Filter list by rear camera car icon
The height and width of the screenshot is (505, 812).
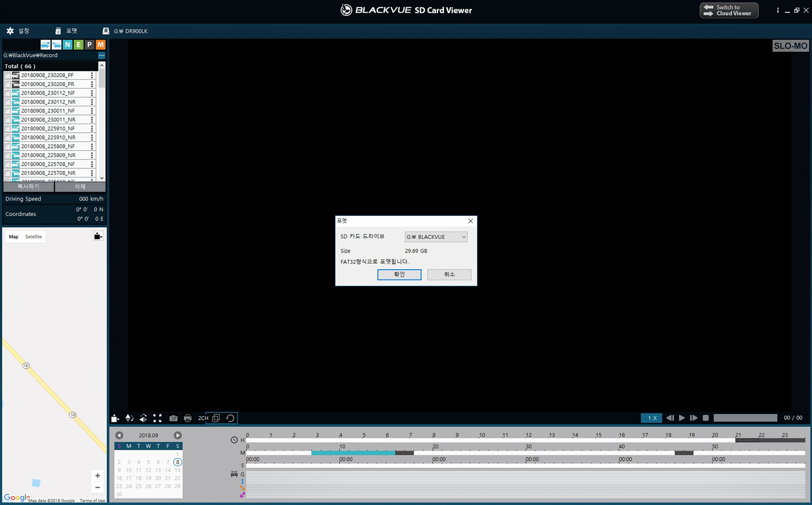56,45
